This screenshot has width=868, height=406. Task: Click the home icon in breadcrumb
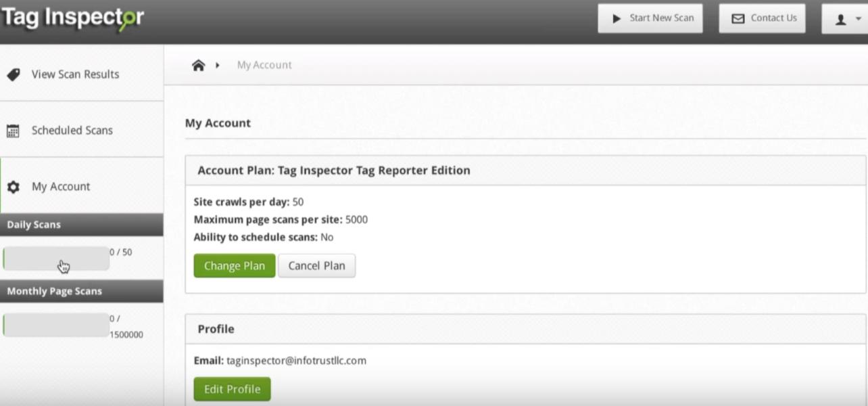click(x=198, y=65)
